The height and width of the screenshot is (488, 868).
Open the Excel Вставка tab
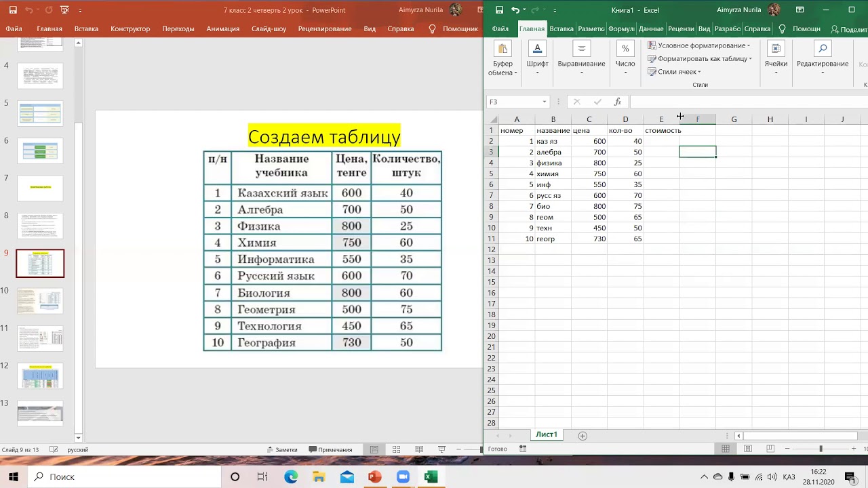click(561, 29)
